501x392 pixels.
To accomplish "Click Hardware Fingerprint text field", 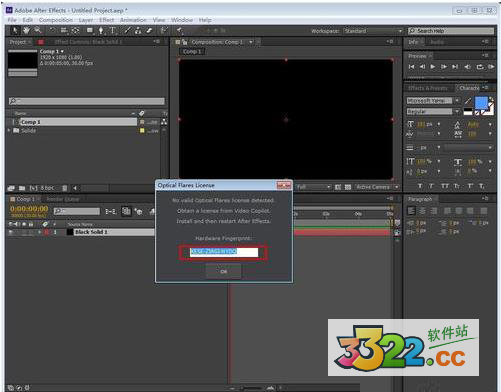I will click(x=224, y=252).
